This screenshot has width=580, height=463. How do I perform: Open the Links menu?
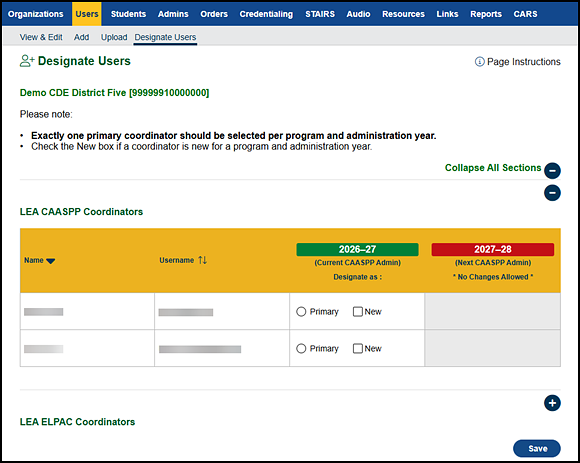pos(447,14)
